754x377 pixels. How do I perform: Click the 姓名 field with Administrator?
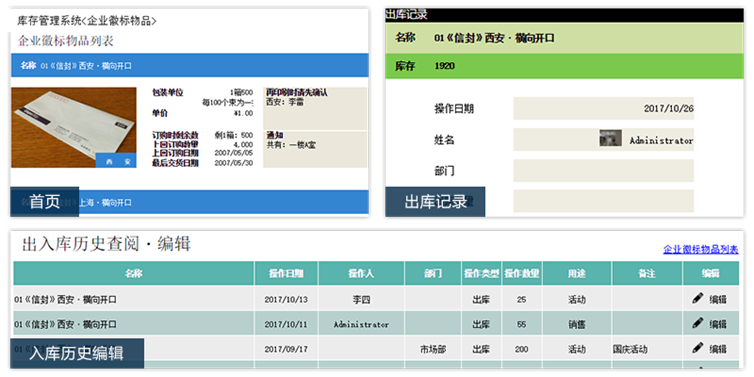[603, 139]
